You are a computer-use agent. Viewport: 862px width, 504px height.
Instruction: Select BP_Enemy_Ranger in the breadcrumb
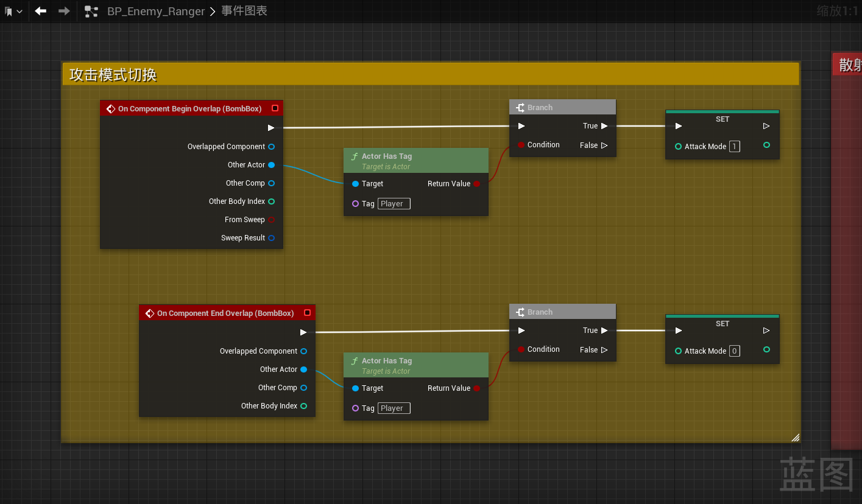pos(156,12)
